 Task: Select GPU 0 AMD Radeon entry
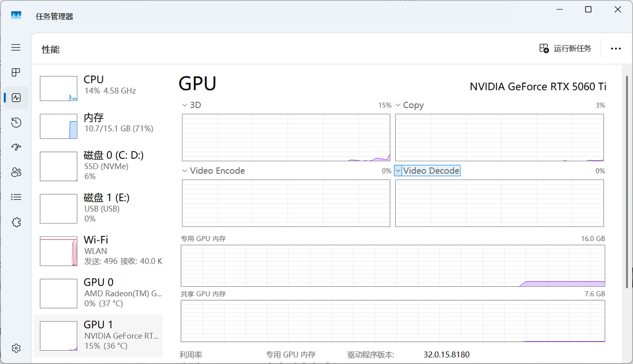coord(98,294)
